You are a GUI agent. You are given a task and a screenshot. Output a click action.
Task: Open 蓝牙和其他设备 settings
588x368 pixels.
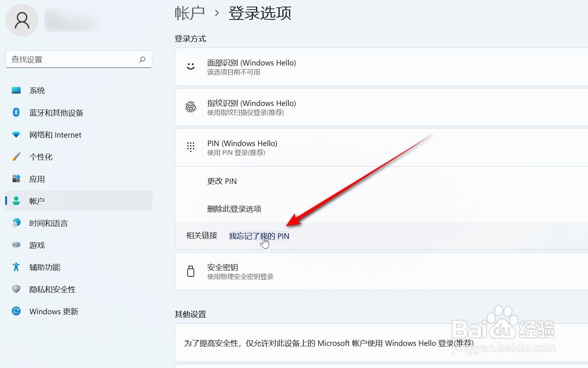(x=79, y=113)
